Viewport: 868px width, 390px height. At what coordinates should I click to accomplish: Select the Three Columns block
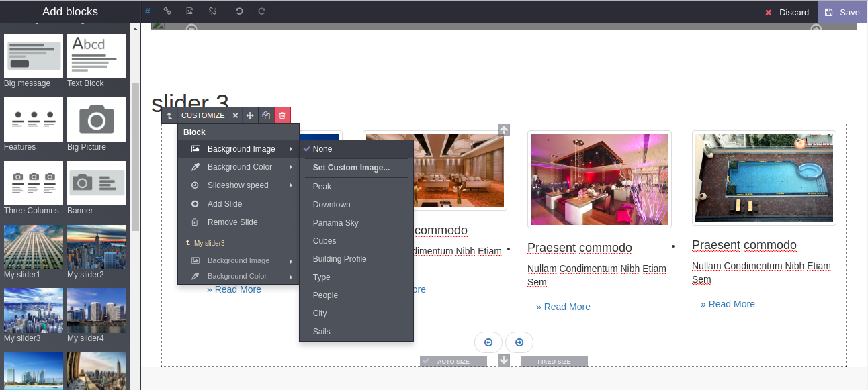pos(34,183)
